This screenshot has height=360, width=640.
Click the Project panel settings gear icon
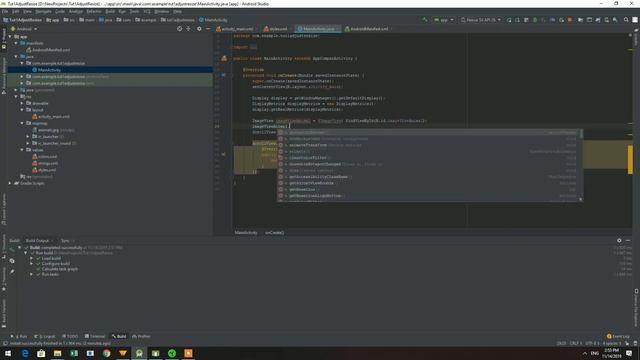(x=199, y=29)
